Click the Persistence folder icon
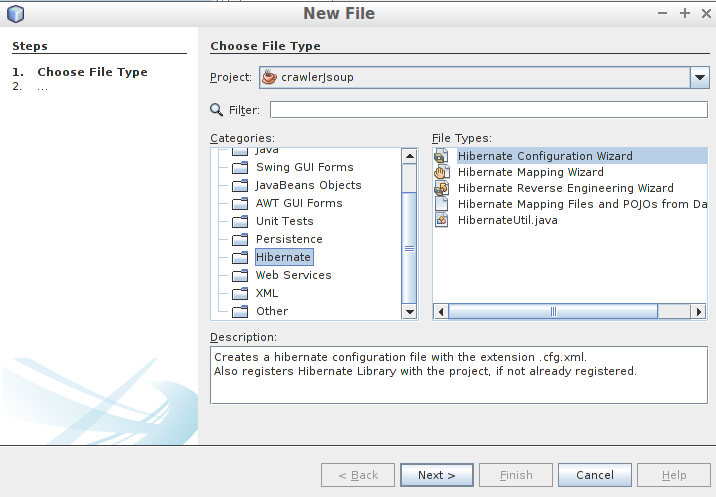This screenshot has width=716, height=497. coord(240,239)
